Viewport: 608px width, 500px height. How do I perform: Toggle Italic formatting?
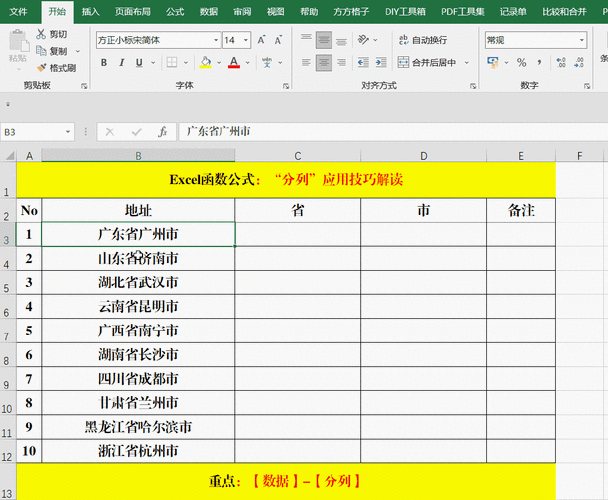122,62
